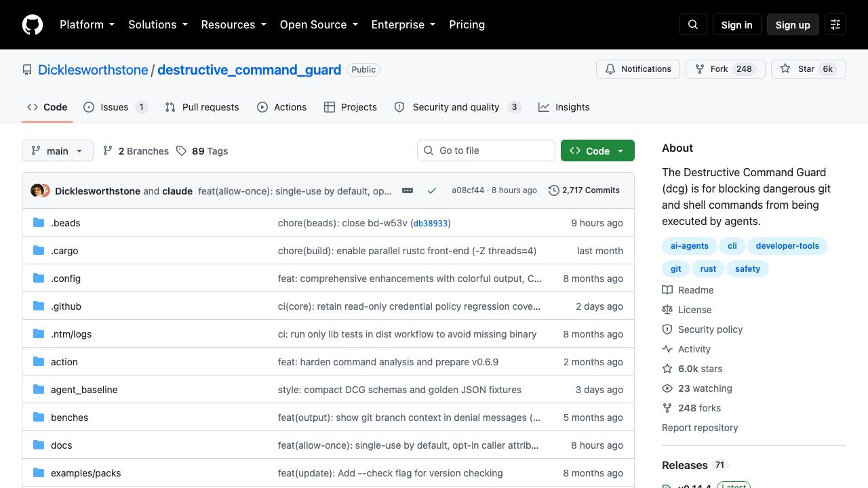Open the search magnifier button
The width and height of the screenshot is (868, 488).
point(693,24)
